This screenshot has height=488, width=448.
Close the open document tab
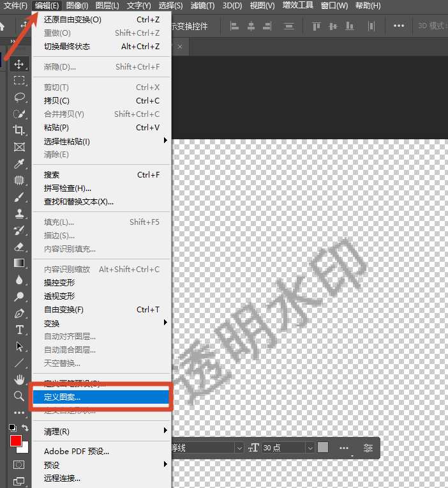(180, 47)
